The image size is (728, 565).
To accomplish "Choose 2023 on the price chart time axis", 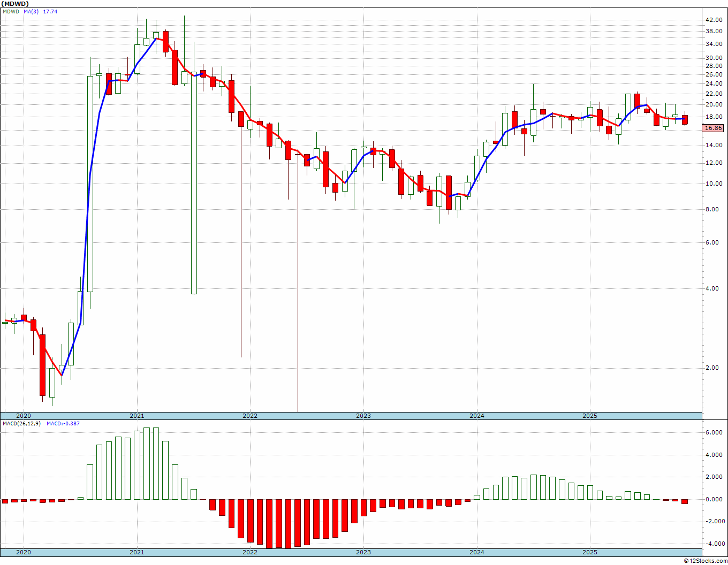I will [363, 416].
